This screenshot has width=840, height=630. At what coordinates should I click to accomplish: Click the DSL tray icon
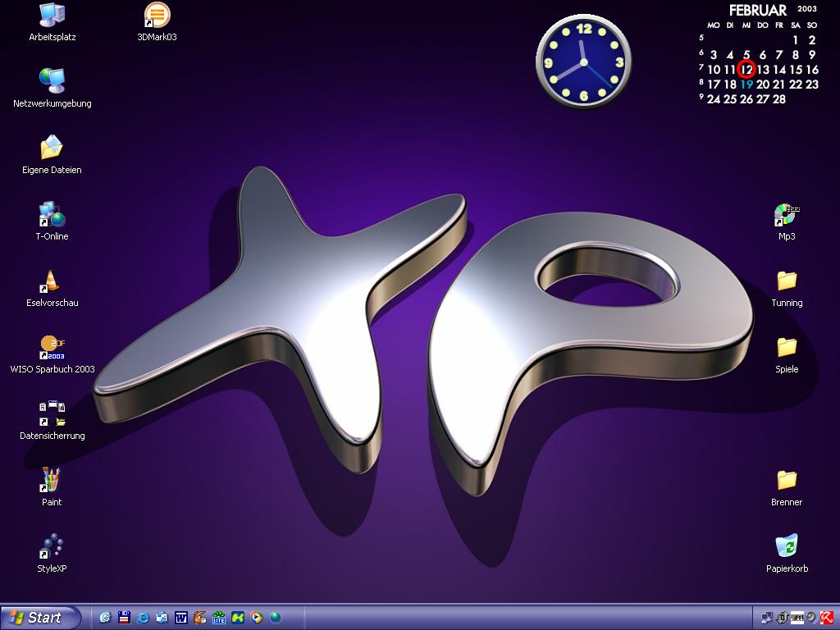tap(797, 618)
